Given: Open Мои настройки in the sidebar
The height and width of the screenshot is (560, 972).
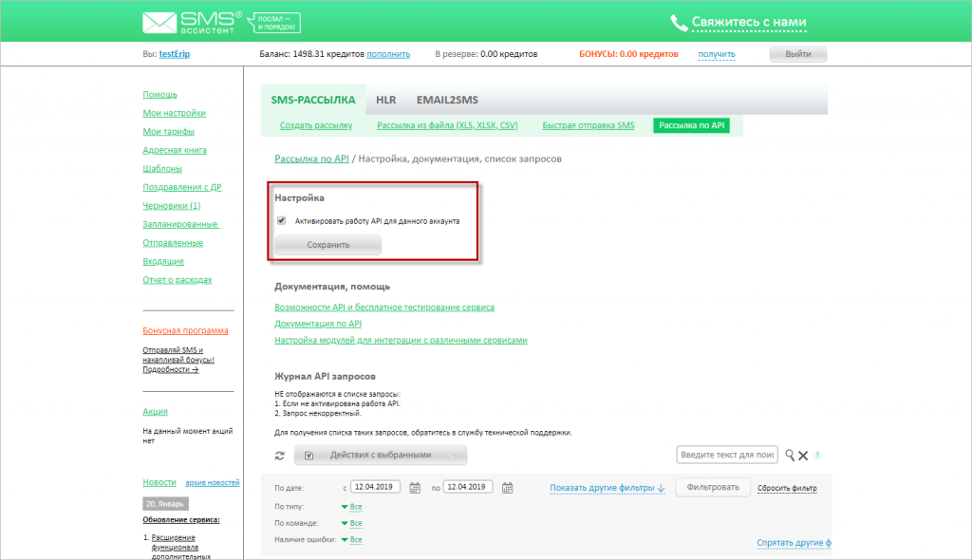Looking at the screenshot, I should coord(175,113).
